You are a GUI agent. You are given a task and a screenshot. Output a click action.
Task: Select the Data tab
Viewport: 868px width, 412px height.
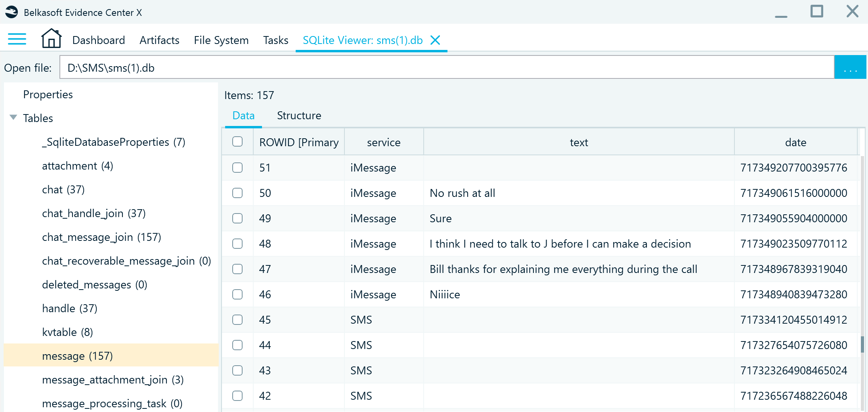coord(243,115)
